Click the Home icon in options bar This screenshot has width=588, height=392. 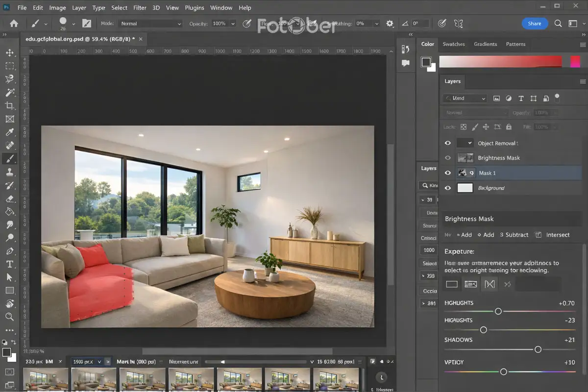pyautogui.click(x=14, y=24)
